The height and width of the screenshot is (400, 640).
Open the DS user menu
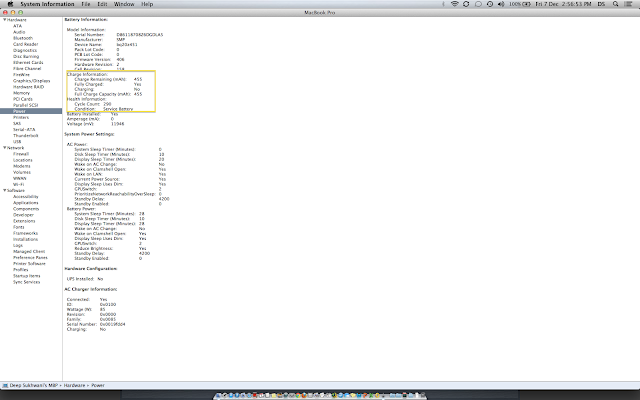pyautogui.click(x=601, y=4)
